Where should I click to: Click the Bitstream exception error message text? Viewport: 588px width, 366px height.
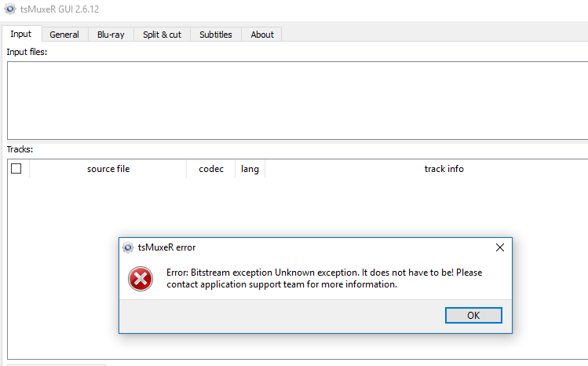click(324, 278)
